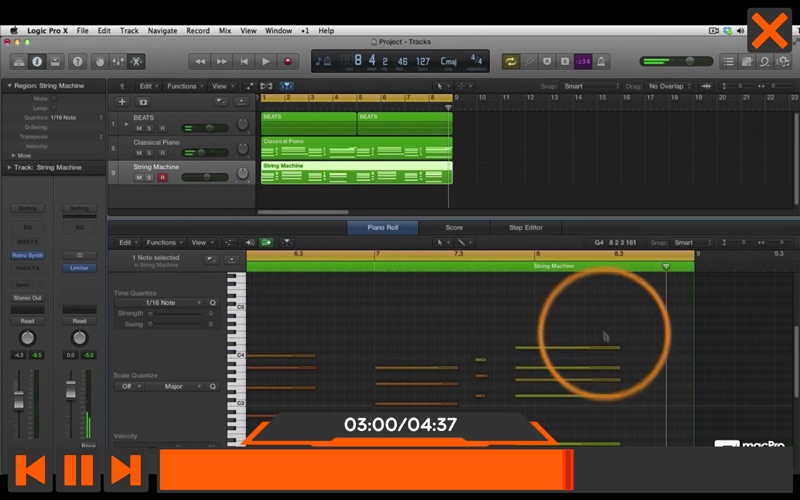Screen dimensions: 800x500
Task: Go to beginning transport button
Action: pyautogui.click(x=244, y=62)
